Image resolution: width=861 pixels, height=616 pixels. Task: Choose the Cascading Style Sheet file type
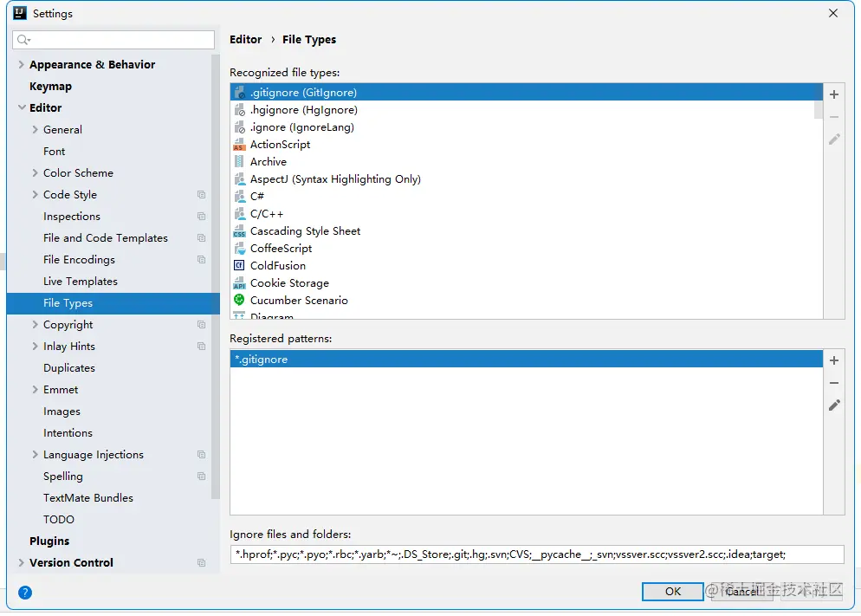click(x=305, y=231)
